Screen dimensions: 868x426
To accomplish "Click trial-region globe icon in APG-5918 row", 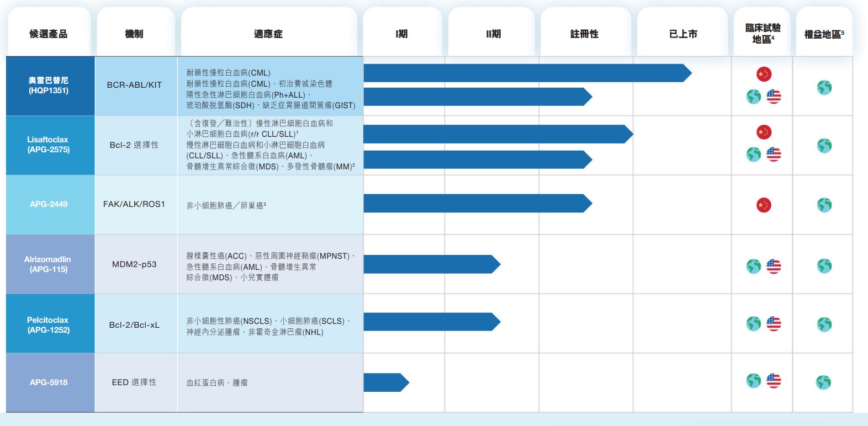I will tap(754, 381).
